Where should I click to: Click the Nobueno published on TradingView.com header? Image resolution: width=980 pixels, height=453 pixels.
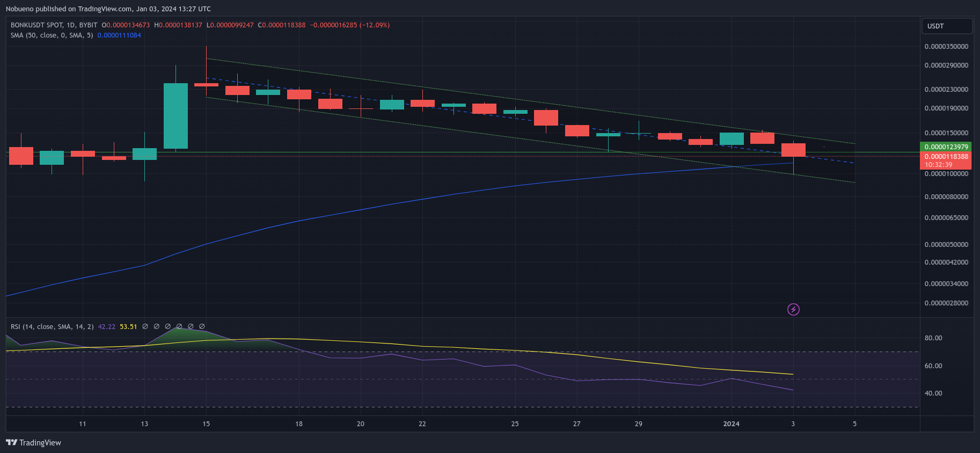[x=108, y=9]
